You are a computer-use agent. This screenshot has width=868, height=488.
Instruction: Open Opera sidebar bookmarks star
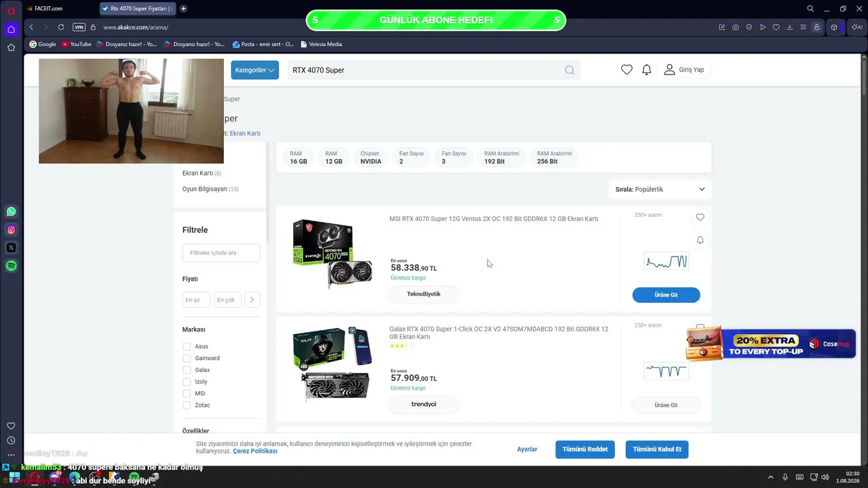coord(11,47)
